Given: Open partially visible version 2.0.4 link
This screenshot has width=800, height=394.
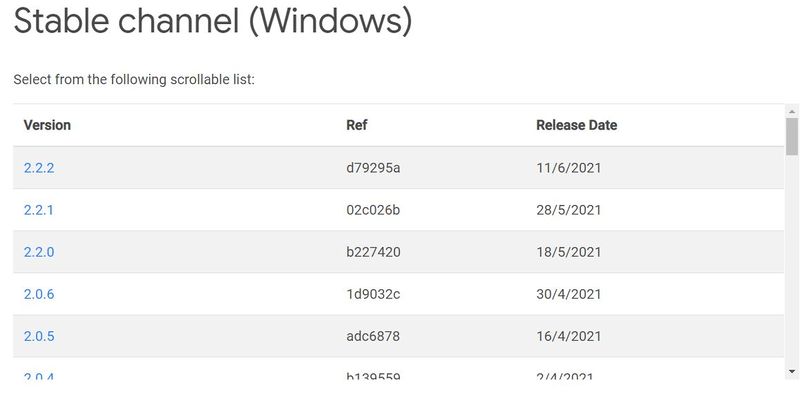Looking at the screenshot, I should (39, 377).
